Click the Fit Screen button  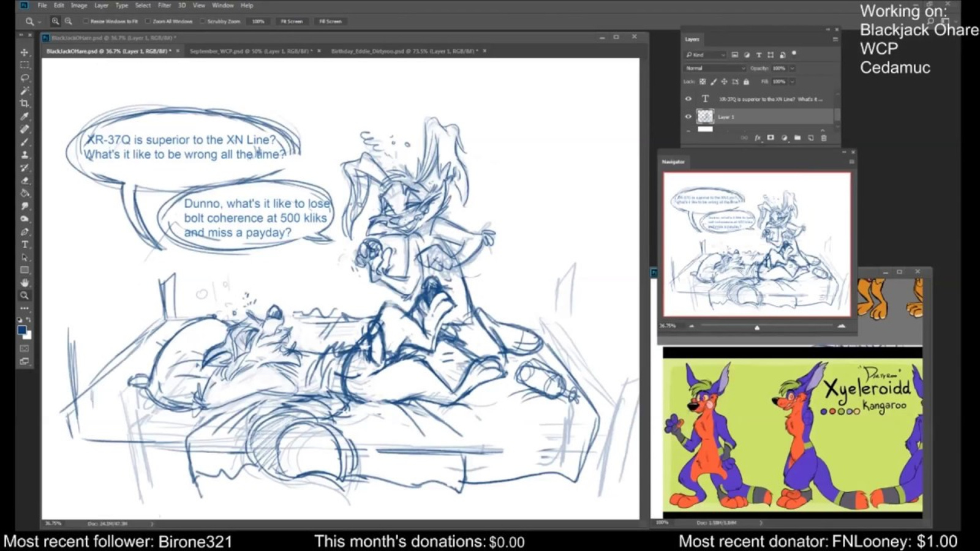(292, 21)
